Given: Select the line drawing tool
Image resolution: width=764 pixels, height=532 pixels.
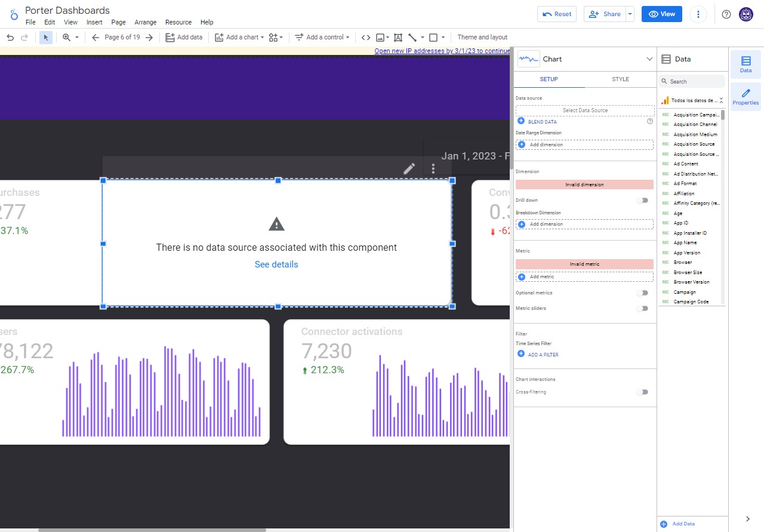Looking at the screenshot, I should [x=412, y=38].
